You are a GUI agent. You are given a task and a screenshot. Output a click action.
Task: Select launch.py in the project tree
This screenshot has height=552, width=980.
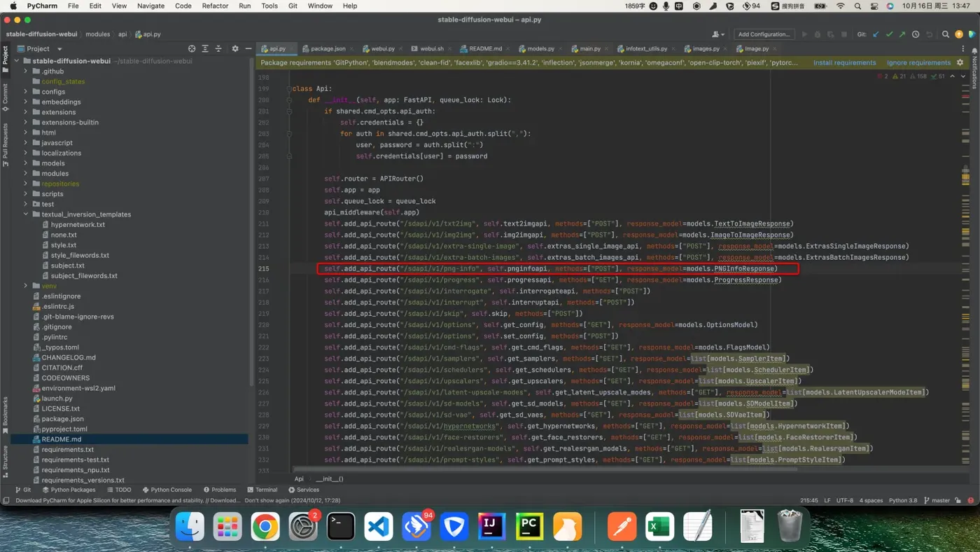(57, 399)
